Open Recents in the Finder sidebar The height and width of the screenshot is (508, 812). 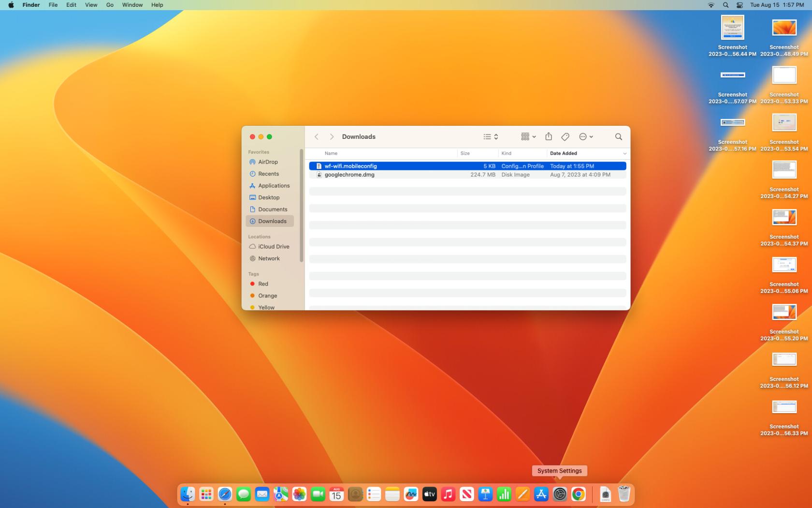270,174
